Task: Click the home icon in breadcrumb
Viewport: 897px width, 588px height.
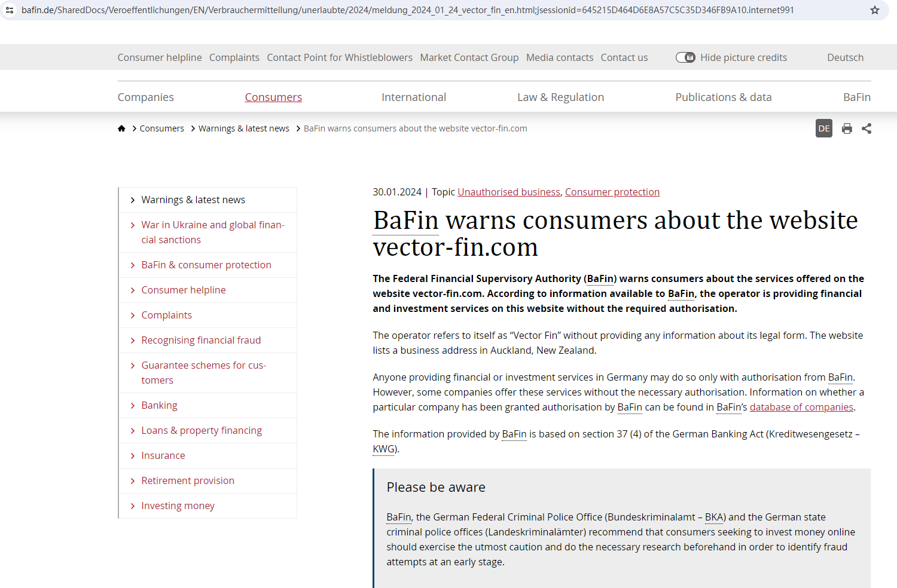Action: coord(121,128)
